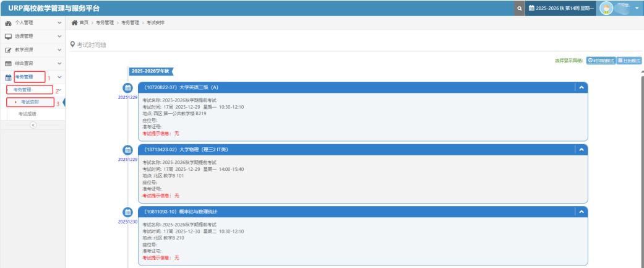Screen dimensions: 644x268
Task: Open 考试成绩 in the sidebar
Action: pos(29,113)
